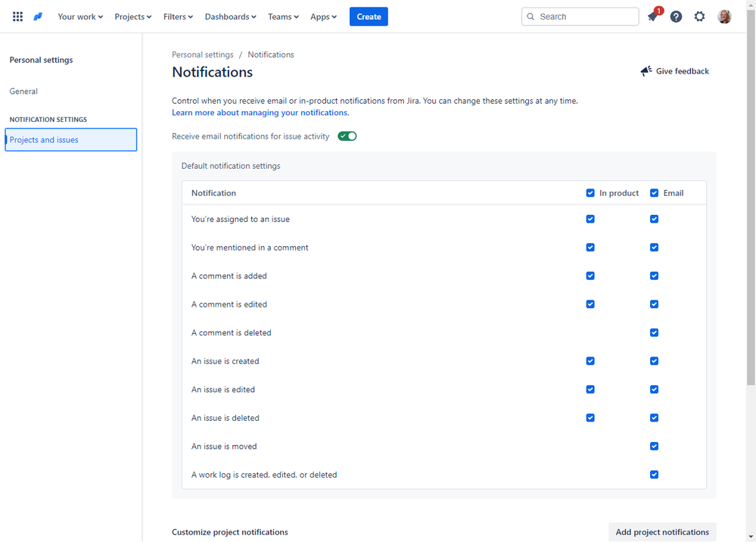Image resolution: width=756 pixels, height=542 pixels.
Task: Click Notifications breadcrumb link
Action: pyautogui.click(x=270, y=55)
